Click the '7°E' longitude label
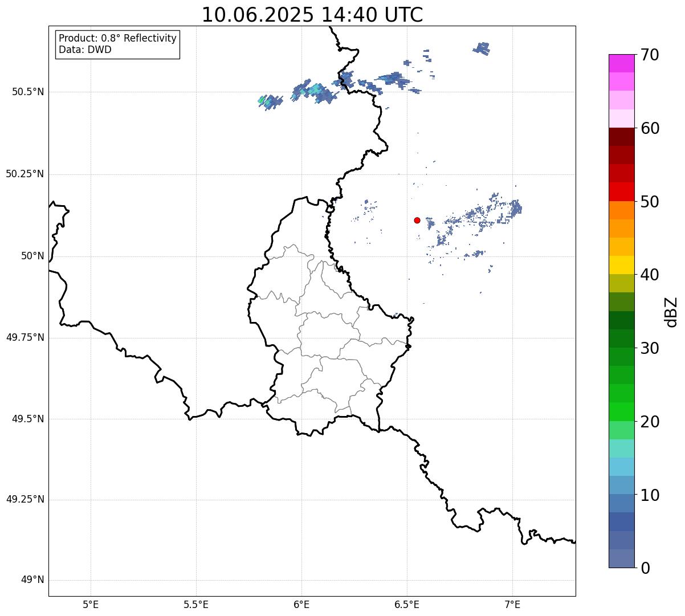The width and height of the screenshot is (685, 616). (512, 604)
